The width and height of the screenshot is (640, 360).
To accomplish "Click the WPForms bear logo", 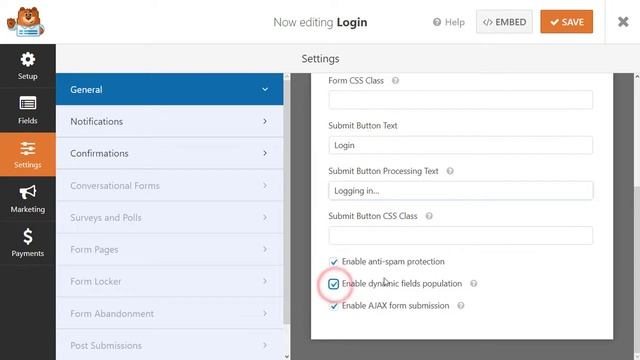I will point(25,22).
